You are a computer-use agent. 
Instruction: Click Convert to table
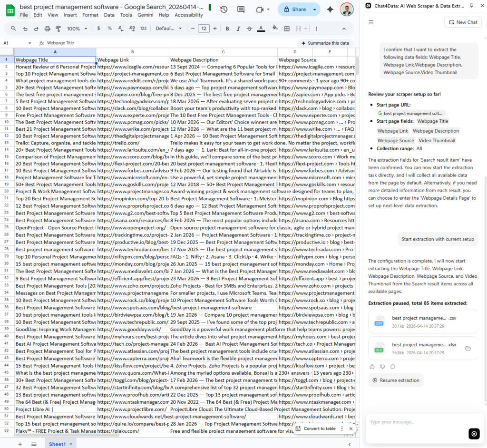[x=316, y=429]
